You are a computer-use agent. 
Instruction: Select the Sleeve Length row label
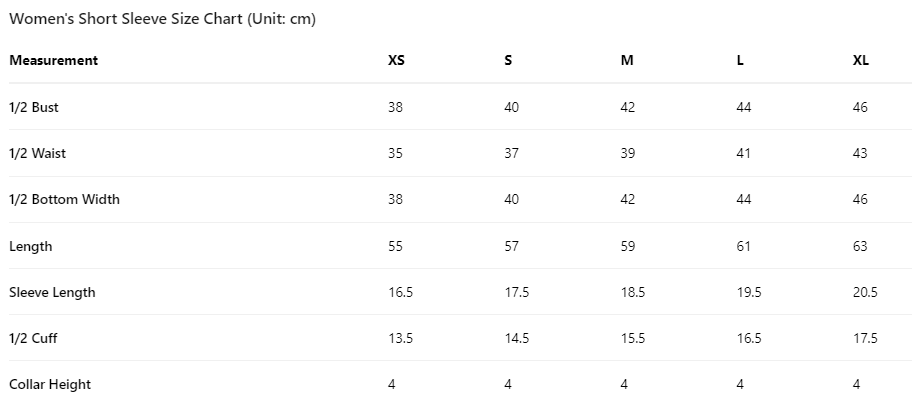pyautogui.click(x=52, y=292)
